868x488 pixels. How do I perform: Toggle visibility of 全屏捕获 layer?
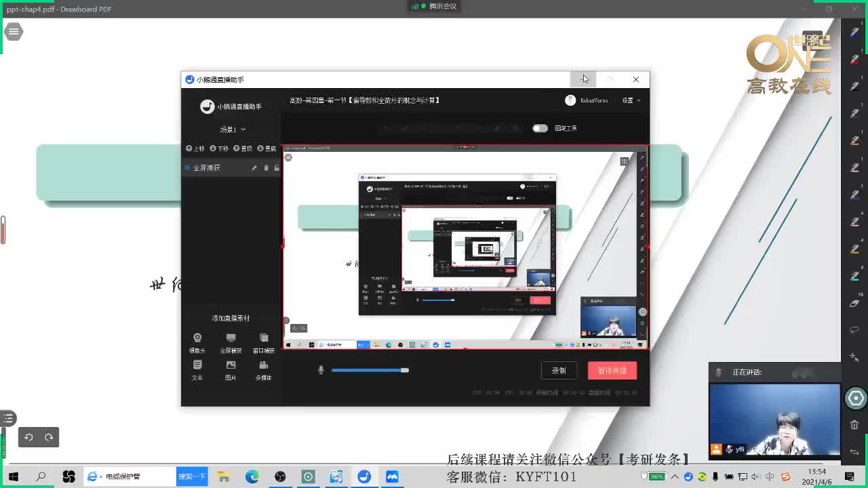tap(188, 167)
